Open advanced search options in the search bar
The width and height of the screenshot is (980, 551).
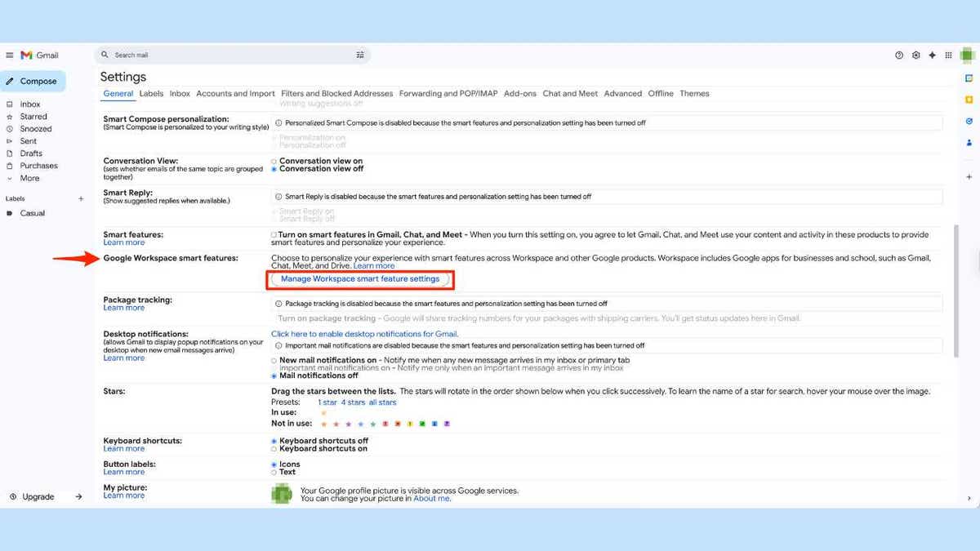coord(360,55)
